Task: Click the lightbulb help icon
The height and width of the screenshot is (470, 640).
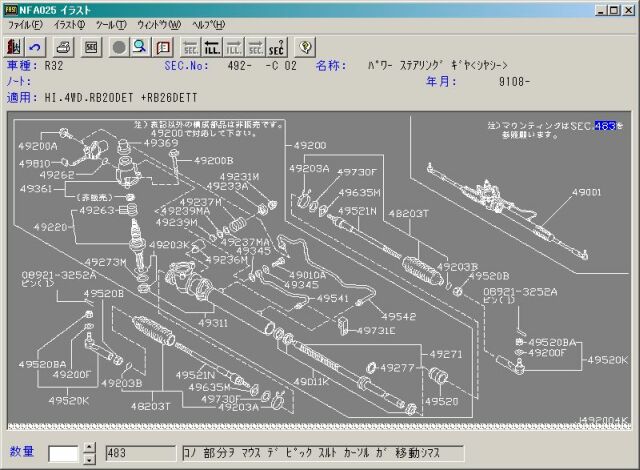Action: [x=305, y=47]
